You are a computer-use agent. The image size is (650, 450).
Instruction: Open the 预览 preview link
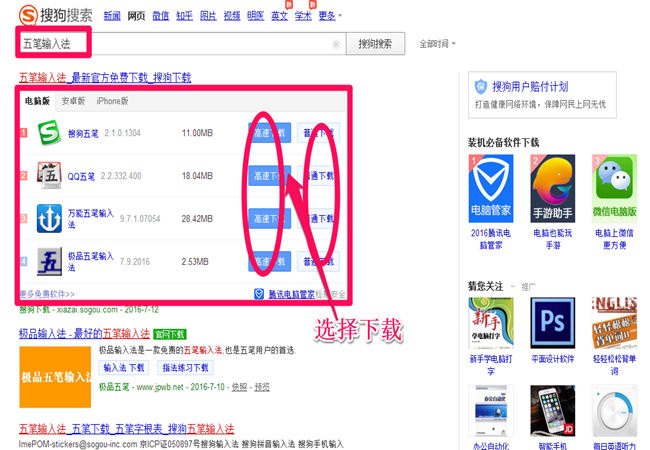[262, 387]
